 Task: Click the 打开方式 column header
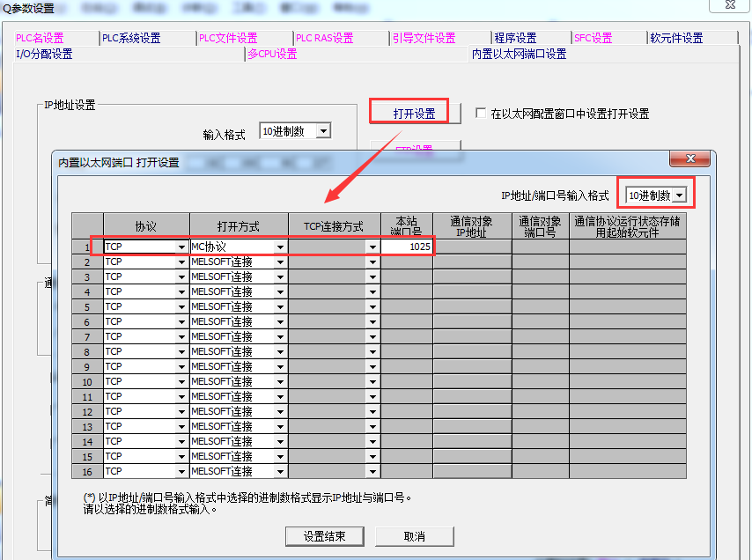[x=239, y=226]
